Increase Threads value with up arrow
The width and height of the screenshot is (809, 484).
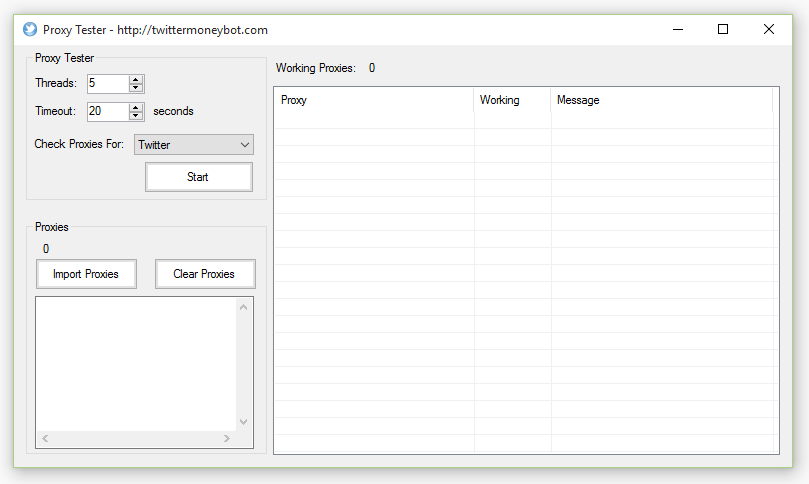point(136,79)
